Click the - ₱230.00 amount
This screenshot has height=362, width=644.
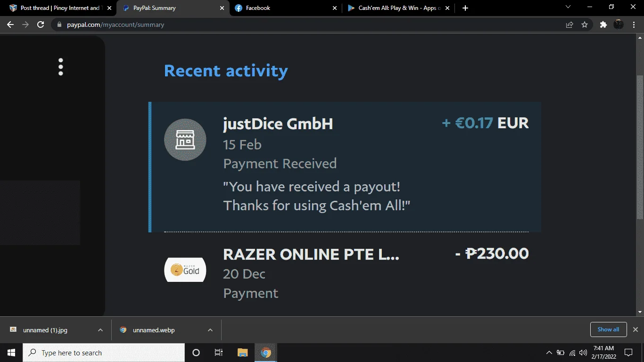pos(492,254)
